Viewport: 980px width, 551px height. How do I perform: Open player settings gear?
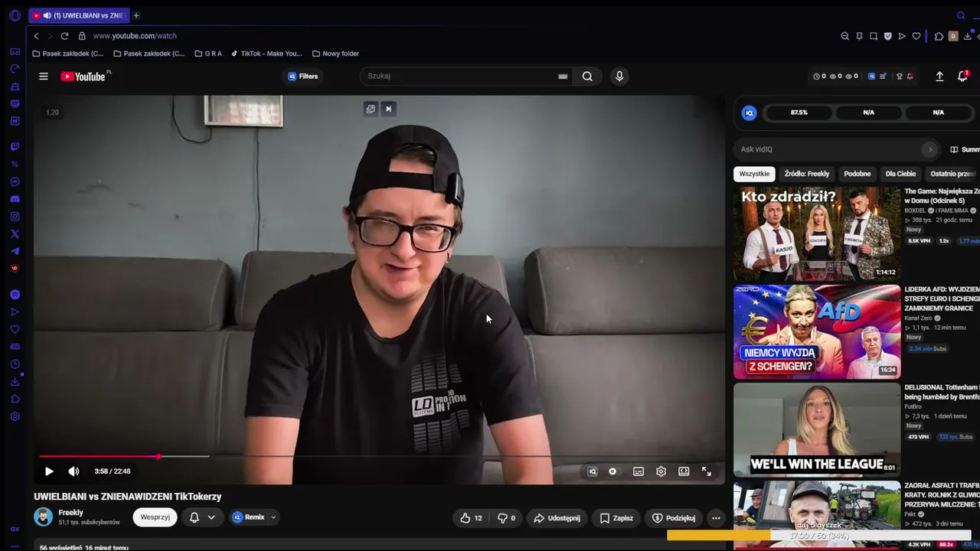tap(661, 471)
